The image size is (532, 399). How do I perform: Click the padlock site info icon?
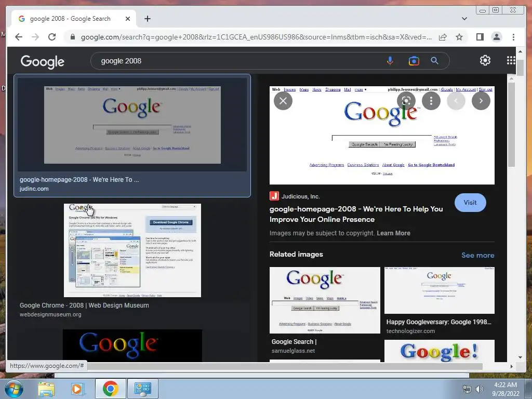(x=72, y=37)
